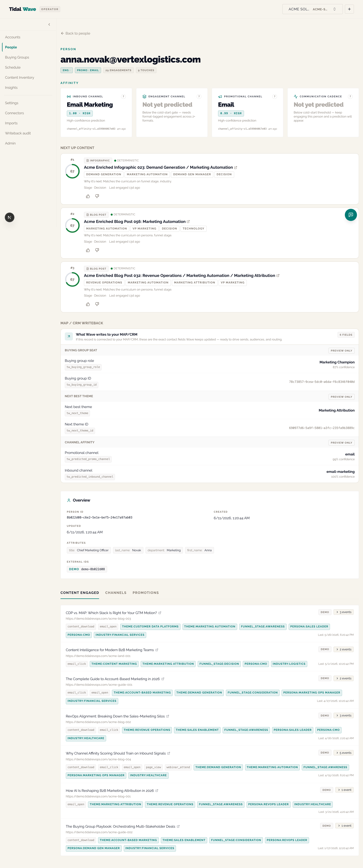Thumbs down Blog Post 032 recommendation
The width and height of the screenshot is (363, 868).
97,304
